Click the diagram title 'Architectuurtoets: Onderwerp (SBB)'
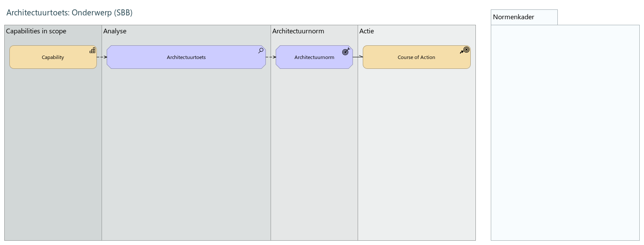 click(x=70, y=13)
